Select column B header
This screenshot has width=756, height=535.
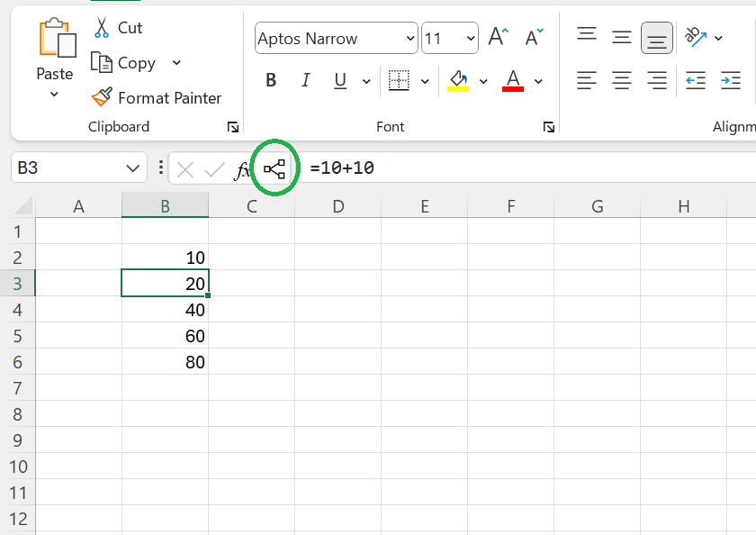click(x=165, y=206)
